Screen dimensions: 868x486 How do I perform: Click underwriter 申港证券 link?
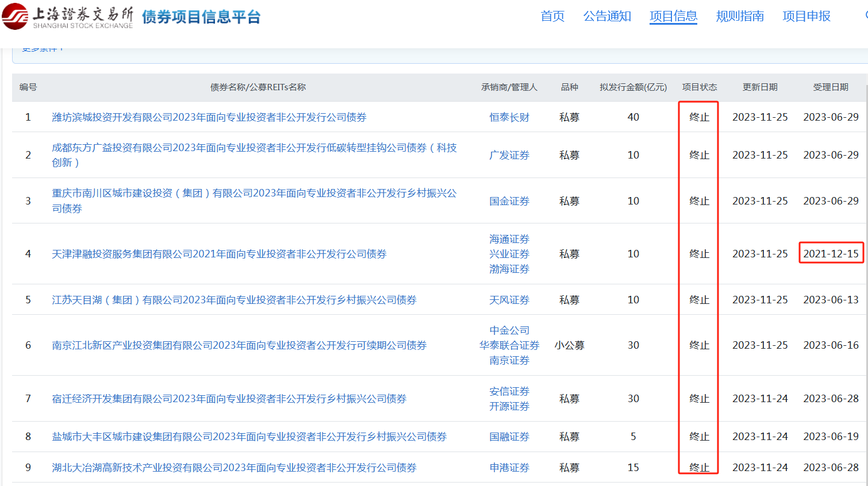point(509,468)
